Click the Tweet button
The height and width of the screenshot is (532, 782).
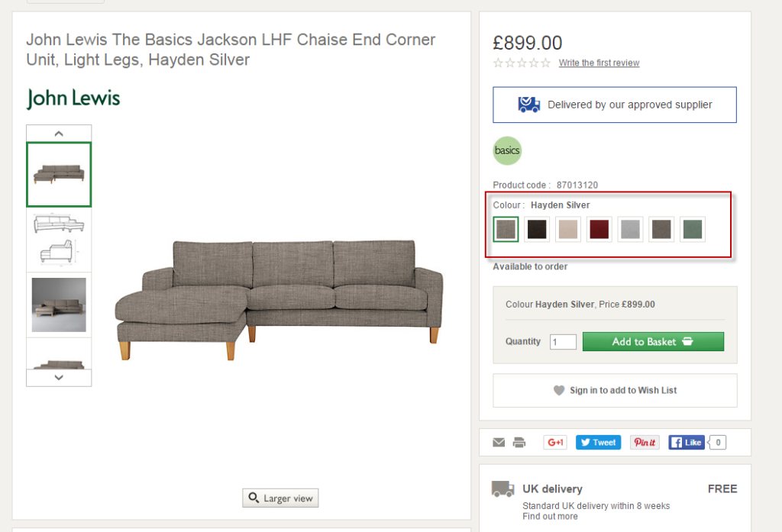coord(598,442)
